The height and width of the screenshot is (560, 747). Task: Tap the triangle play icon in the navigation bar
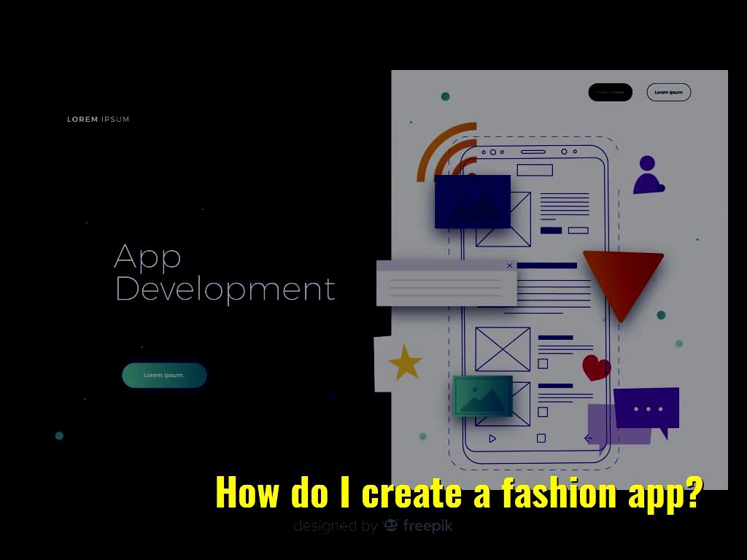coord(492,439)
